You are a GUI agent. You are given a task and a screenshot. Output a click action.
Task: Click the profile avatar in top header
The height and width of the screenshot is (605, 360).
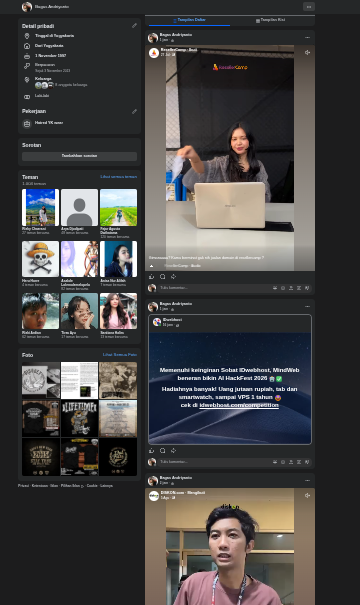(27, 7)
